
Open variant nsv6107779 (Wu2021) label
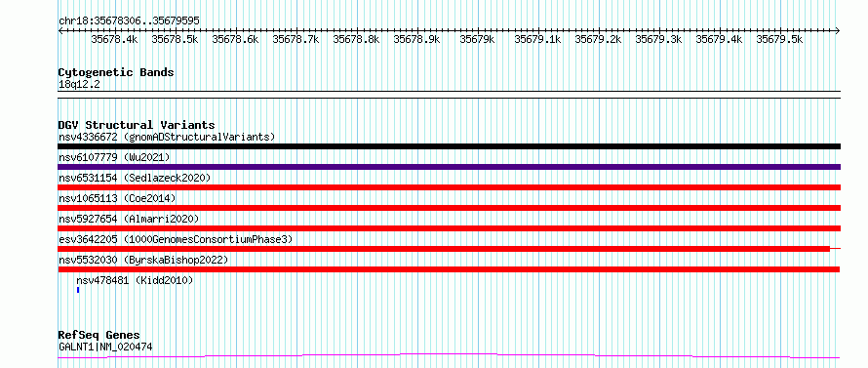click(x=114, y=157)
